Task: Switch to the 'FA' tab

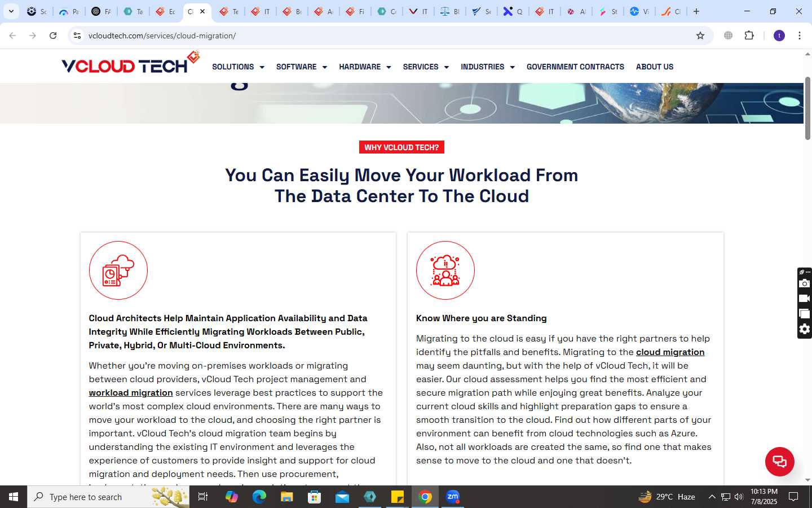Action: pyautogui.click(x=101, y=11)
